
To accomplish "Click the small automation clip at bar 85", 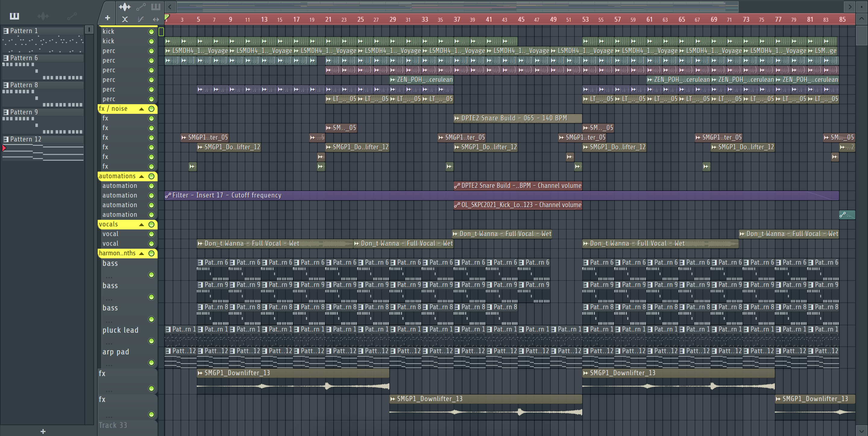I will pos(847,215).
